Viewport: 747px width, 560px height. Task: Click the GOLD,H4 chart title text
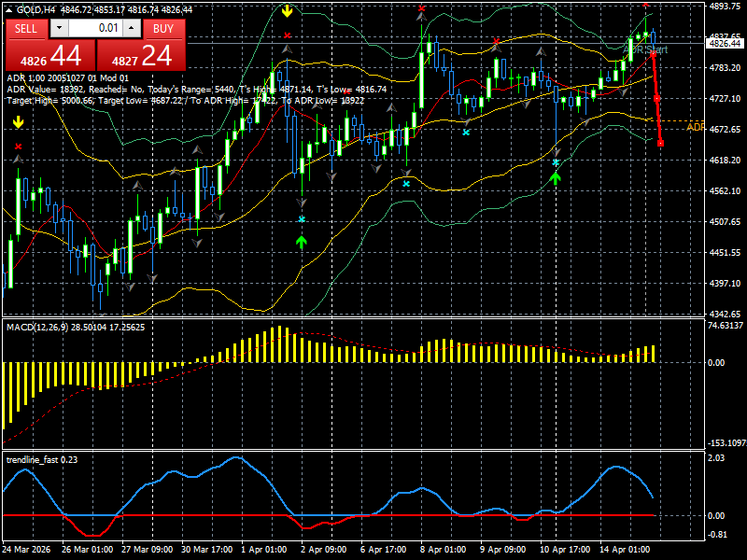[x=36, y=9]
